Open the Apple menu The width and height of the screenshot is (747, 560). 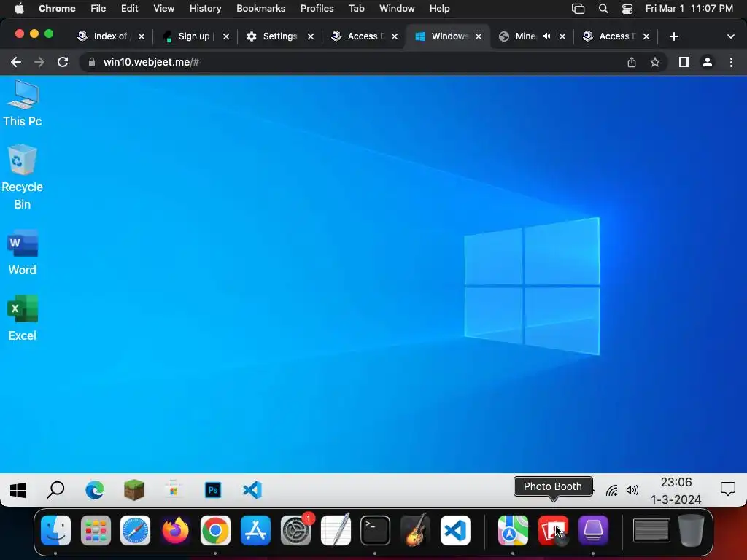click(19, 8)
